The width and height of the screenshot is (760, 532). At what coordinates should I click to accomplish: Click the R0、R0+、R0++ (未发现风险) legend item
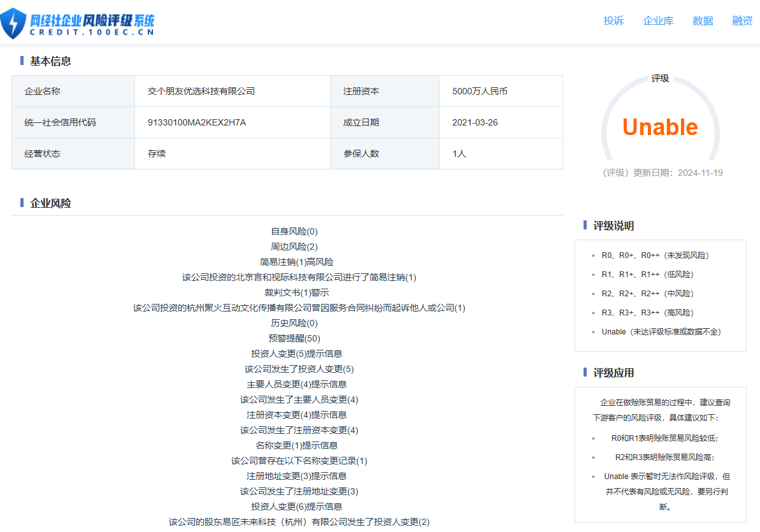click(x=656, y=255)
